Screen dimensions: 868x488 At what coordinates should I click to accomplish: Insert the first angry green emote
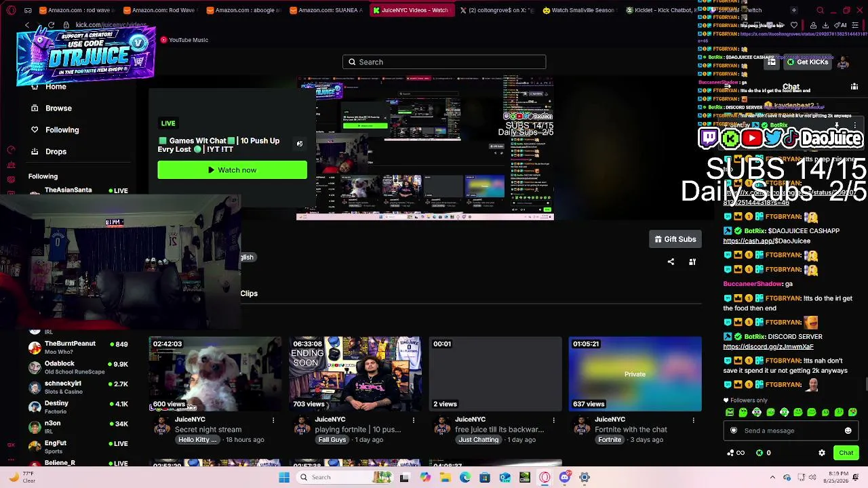730,412
